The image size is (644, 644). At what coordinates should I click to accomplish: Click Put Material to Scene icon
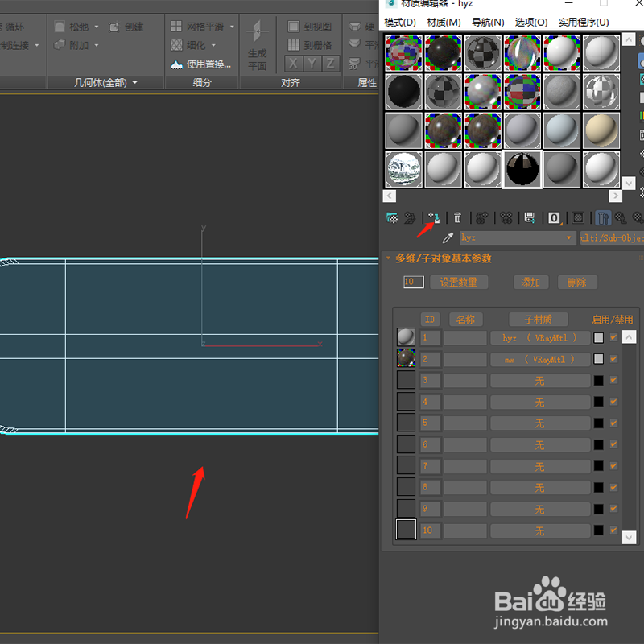(x=410, y=217)
